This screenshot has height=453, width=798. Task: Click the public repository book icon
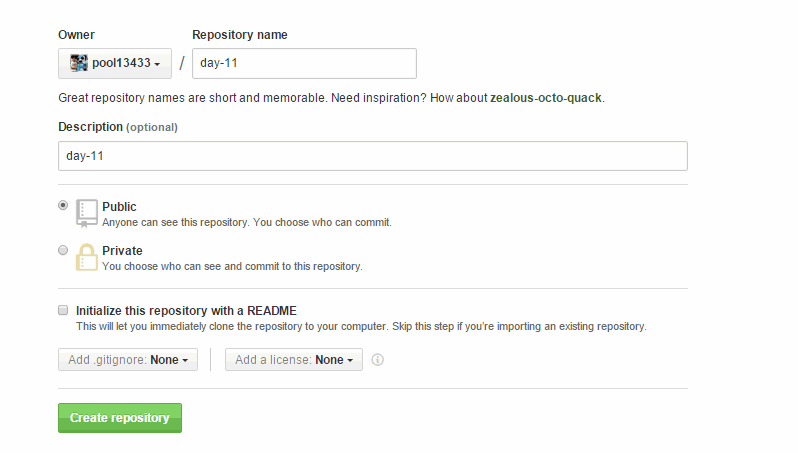coord(87,213)
